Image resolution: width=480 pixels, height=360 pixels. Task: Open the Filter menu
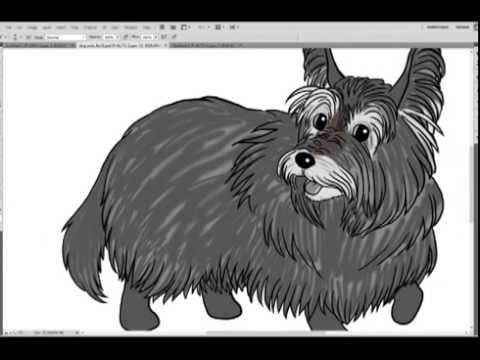click(75, 27)
